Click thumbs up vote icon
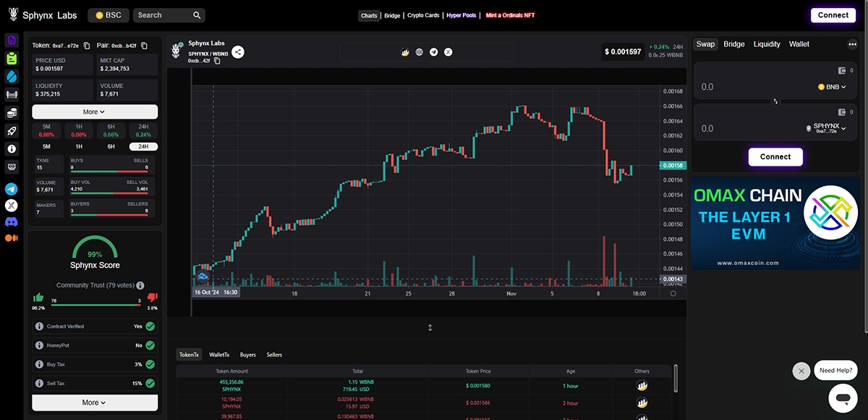 38,298
